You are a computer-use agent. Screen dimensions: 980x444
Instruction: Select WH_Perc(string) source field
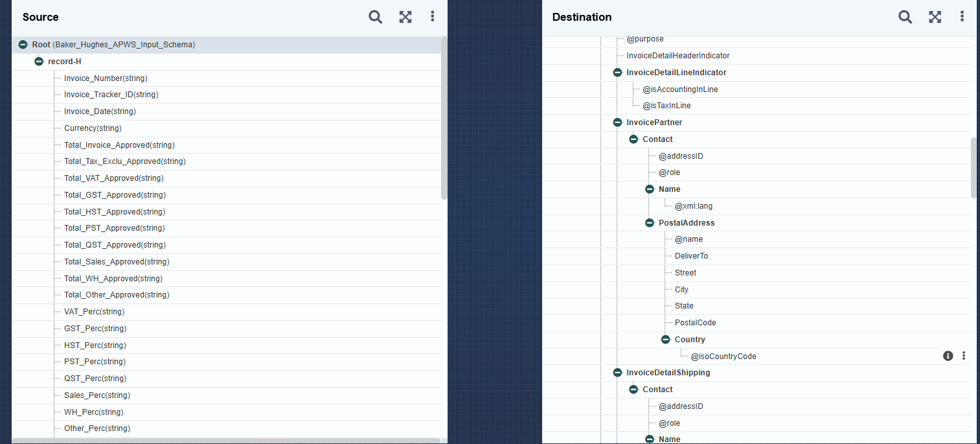(94, 412)
